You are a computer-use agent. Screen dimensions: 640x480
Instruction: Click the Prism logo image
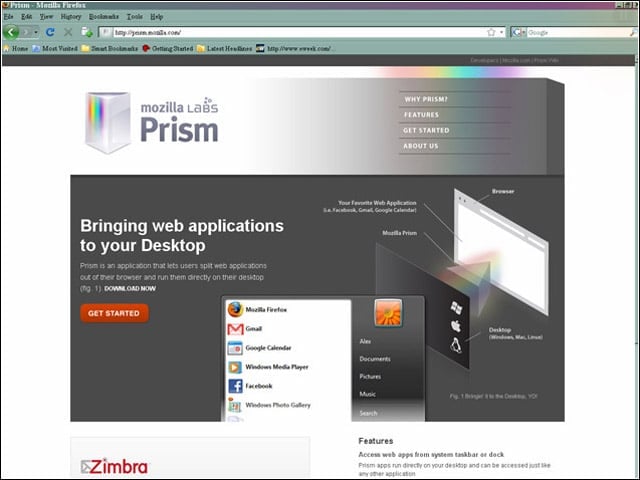[x=151, y=122]
